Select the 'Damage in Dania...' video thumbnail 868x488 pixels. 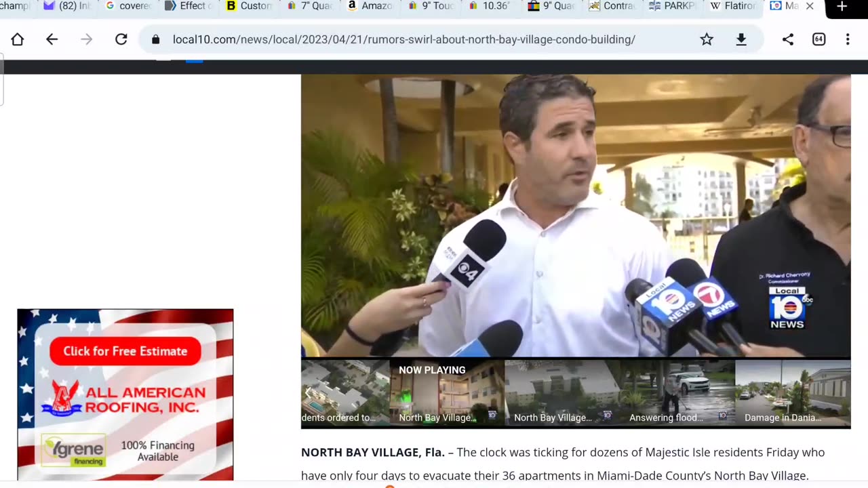click(793, 393)
